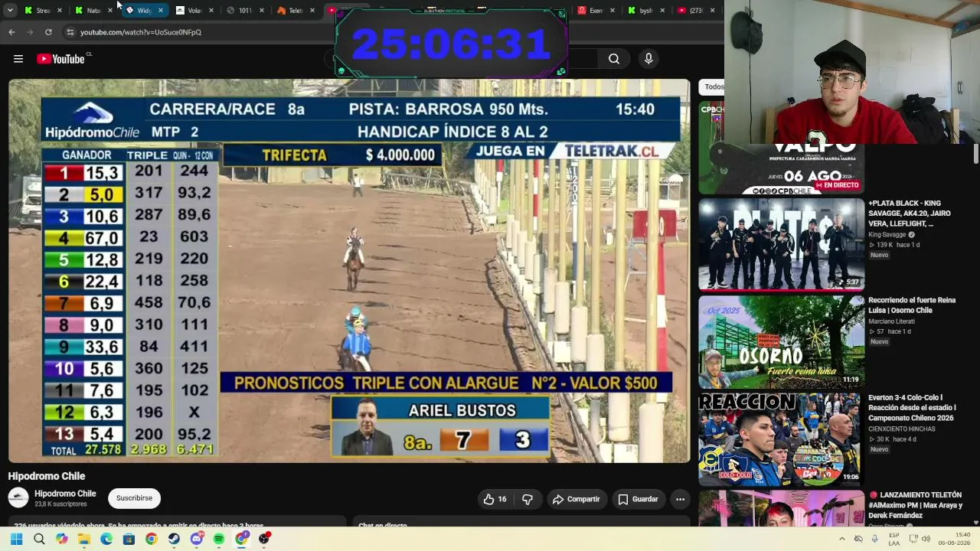980x551 pixels.
Task: Open the YouTube hamburger guide menu
Action: 18,59
